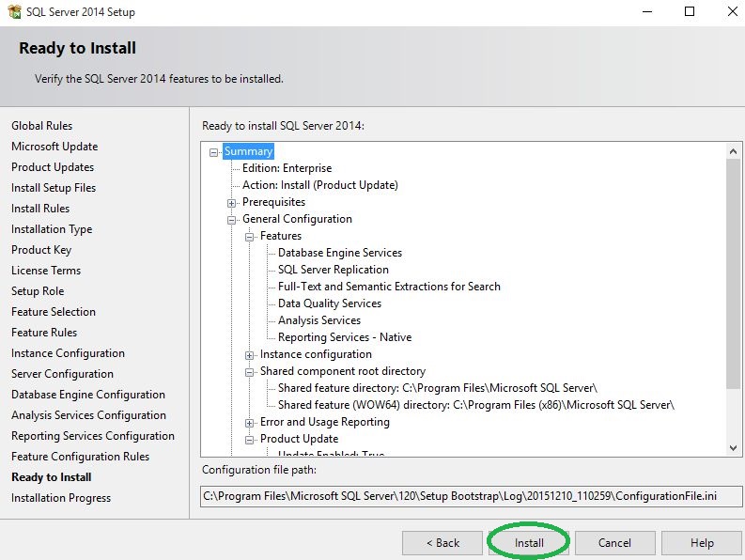745x560 pixels.
Task: Collapse the General Configuration node
Action: pos(231,220)
